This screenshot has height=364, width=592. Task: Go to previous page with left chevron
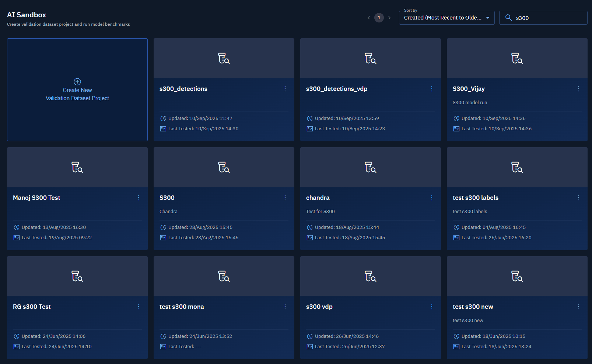tap(368, 18)
